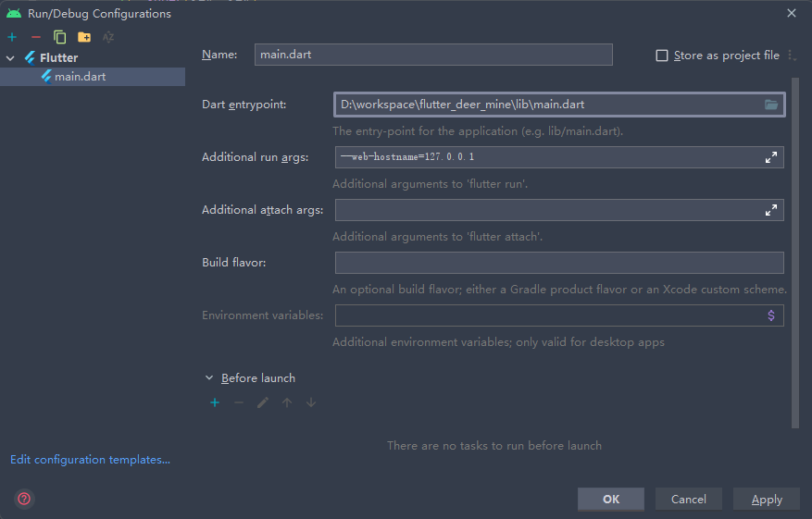Collapse the Flutter configurations node
Screen dimensions: 812x519
click(10, 58)
